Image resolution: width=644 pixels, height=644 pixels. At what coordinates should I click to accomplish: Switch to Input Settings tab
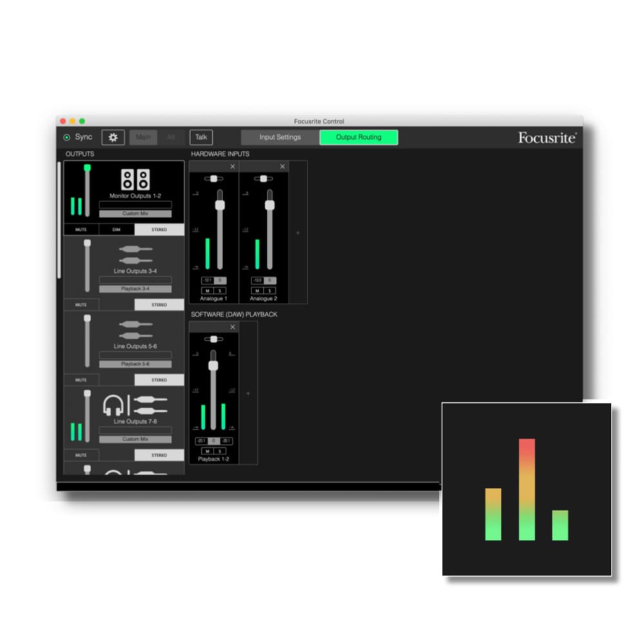tap(280, 137)
